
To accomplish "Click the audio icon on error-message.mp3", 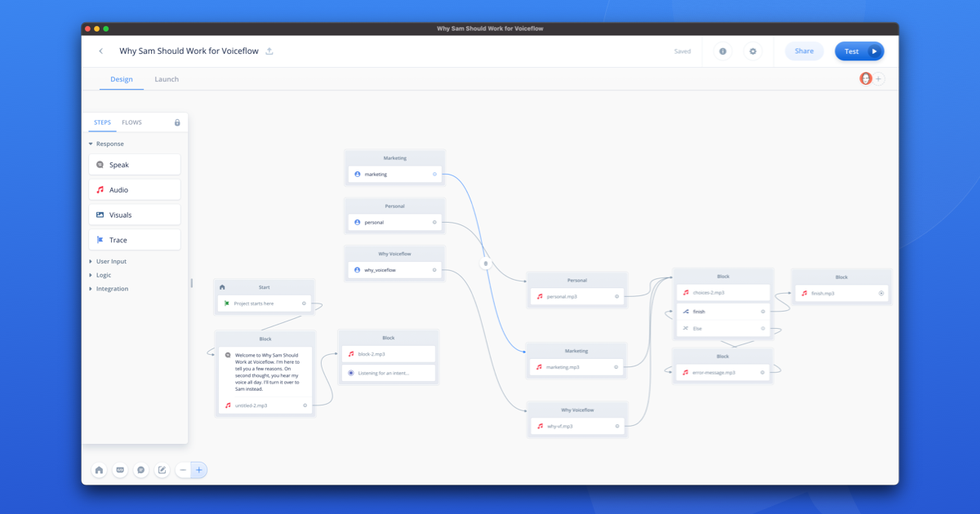I will pyautogui.click(x=686, y=373).
